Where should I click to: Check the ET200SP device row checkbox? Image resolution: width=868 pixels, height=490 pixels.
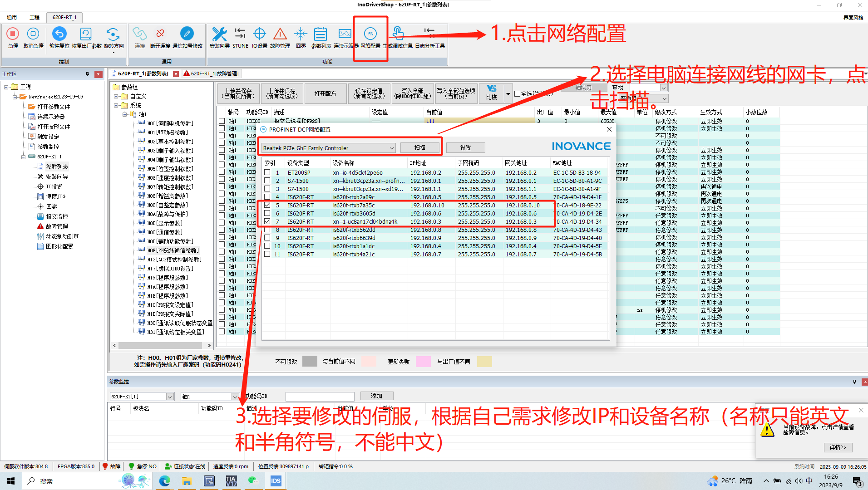[x=267, y=172]
